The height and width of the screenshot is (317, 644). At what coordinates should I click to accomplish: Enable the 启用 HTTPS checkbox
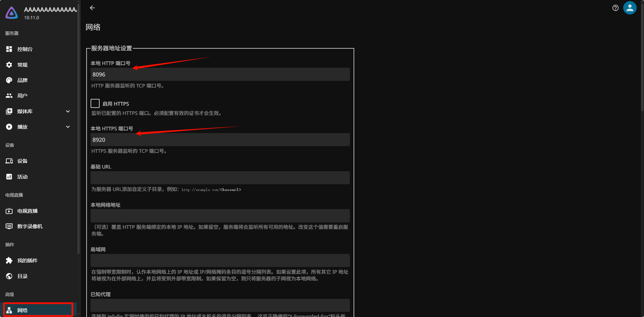tap(95, 103)
